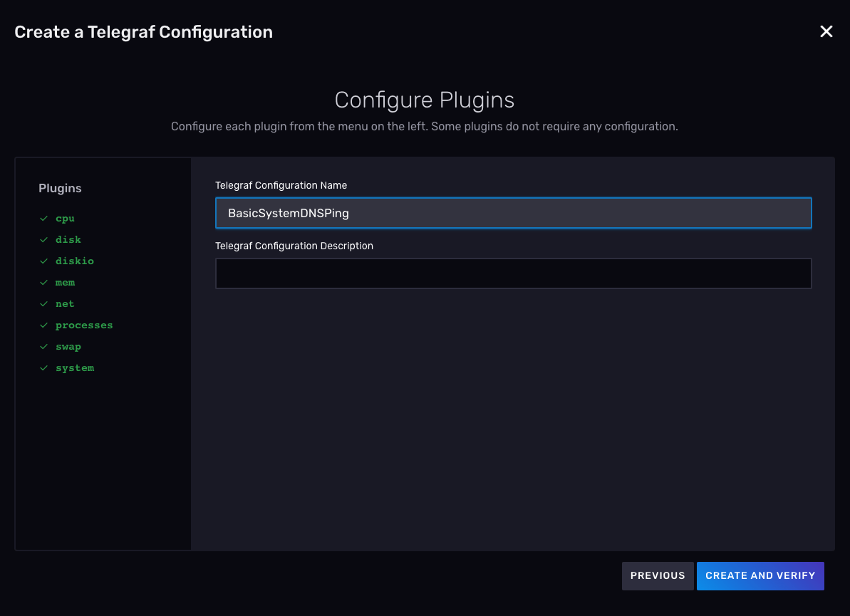Click the checkmark icon beside swap
Screen dimensions: 850x616
44,347
